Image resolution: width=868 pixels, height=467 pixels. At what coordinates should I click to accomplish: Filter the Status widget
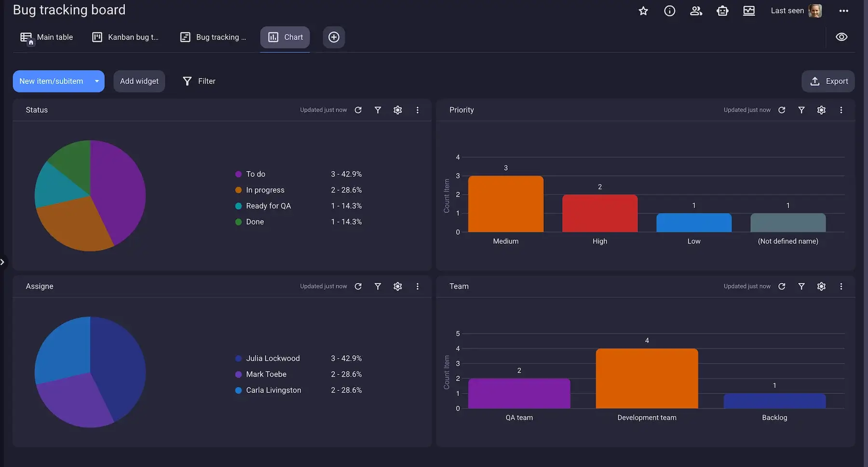click(x=378, y=110)
